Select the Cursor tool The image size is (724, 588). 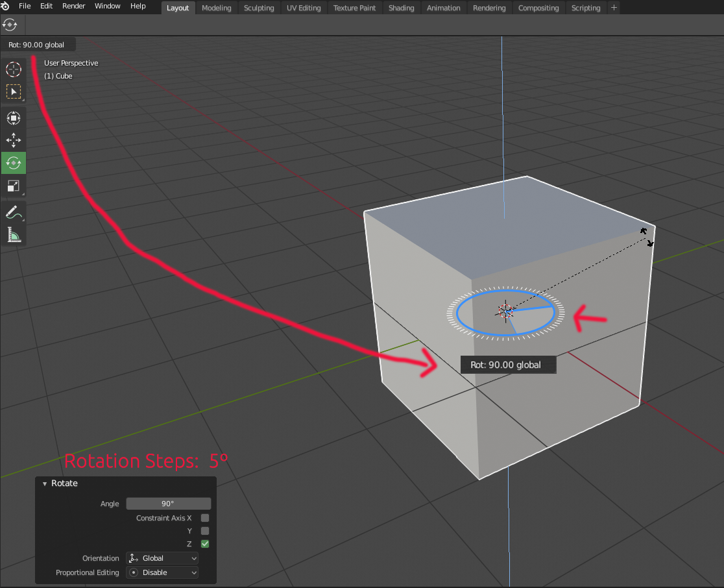click(14, 69)
